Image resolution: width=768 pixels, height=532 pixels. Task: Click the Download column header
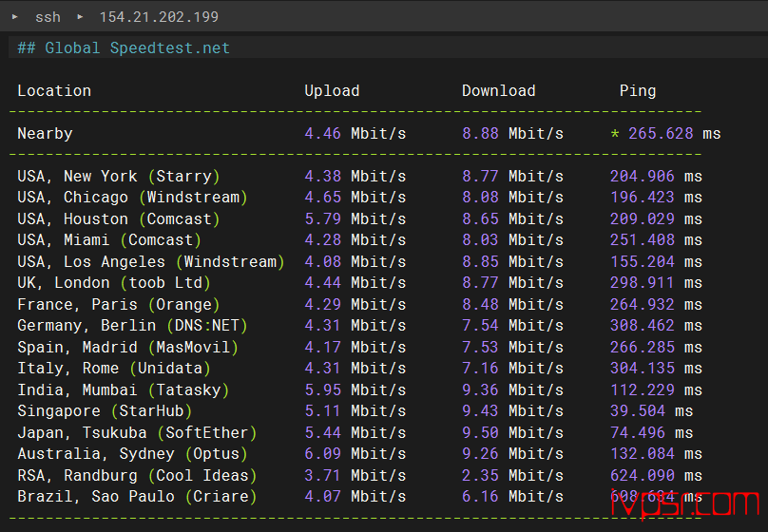point(498,91)
